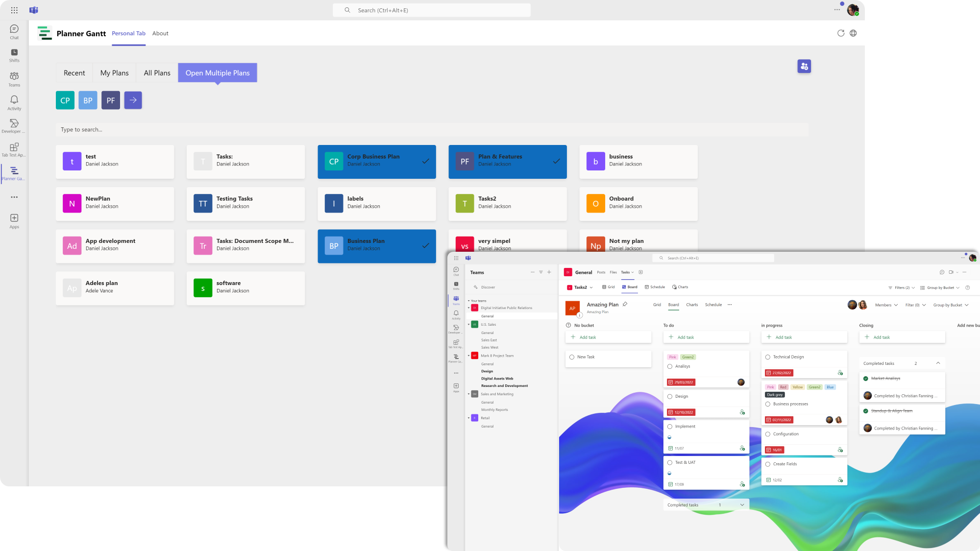This screenshot has width=980, height=551.
Task: Open the Testing Tasks plan card
Action: tap(245, 204)
